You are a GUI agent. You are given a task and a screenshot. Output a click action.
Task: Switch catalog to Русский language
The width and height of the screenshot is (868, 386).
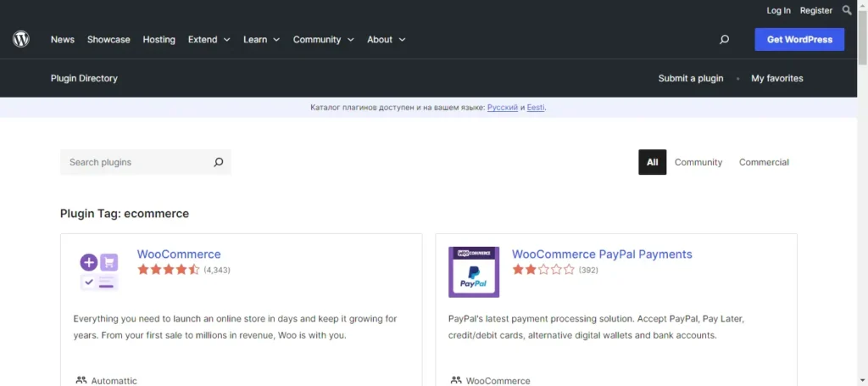[x=502, y=108]
